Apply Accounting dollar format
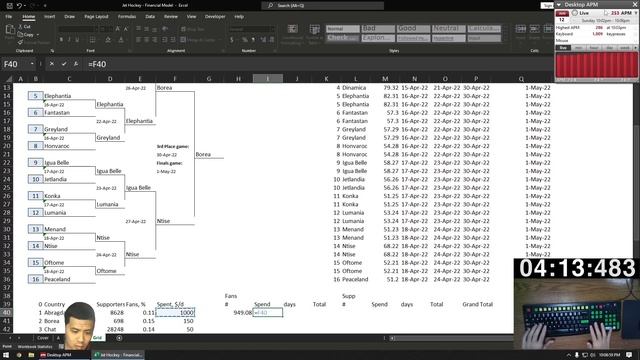 click(x=232, y=40)
